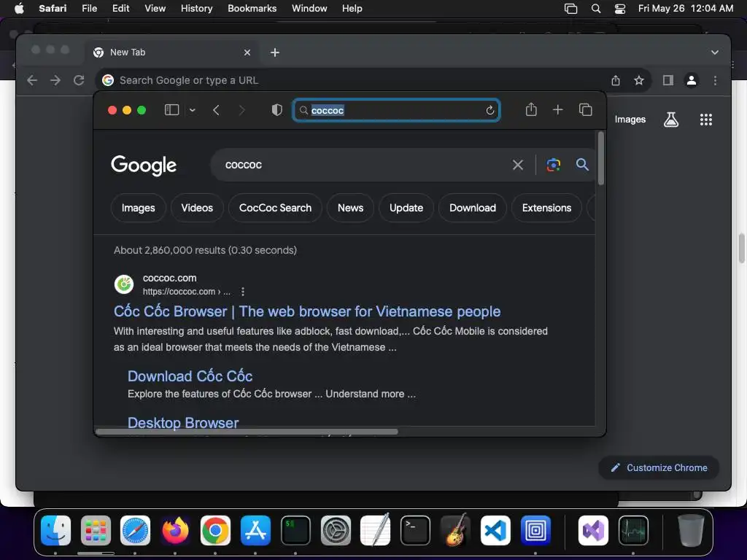The height and width of the screenshot is (560, 747).
Task: Open the File menu
Action: coord(89,8)
